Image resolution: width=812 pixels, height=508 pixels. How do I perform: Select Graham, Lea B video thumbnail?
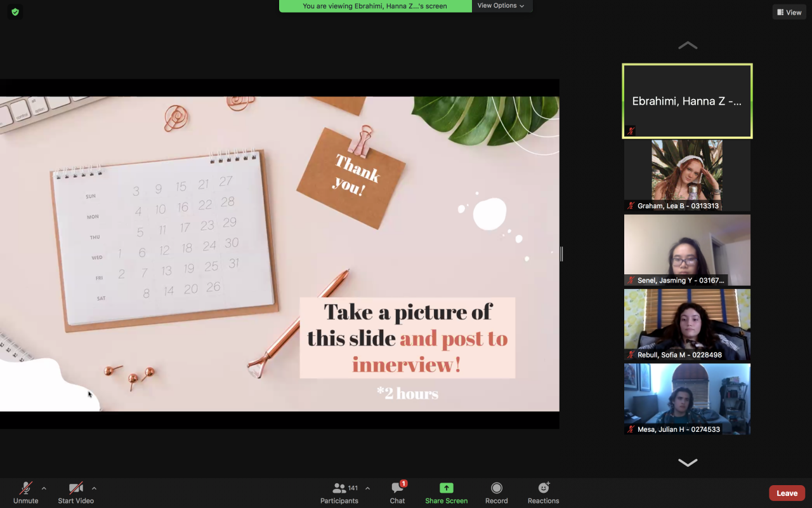[687, 175]
